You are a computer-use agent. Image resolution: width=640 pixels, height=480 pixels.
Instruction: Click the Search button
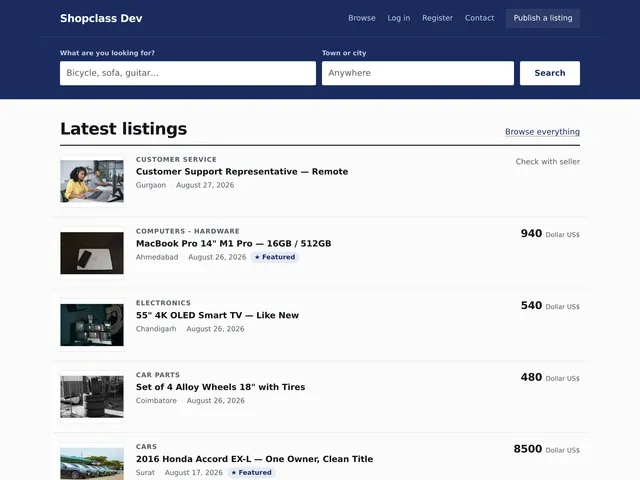(x=550, y=73)
